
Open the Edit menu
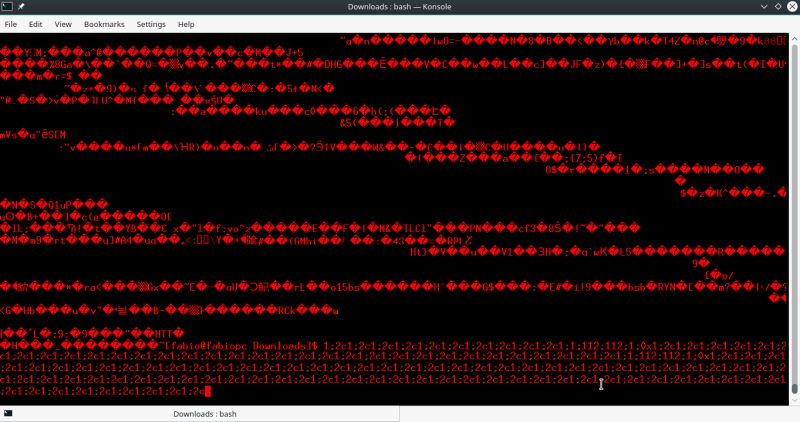[x=35, y=24]
